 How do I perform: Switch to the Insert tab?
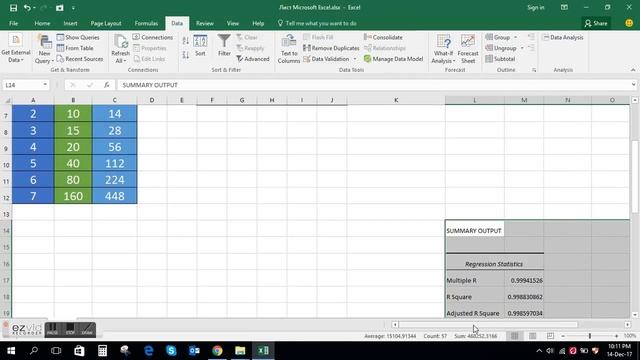pyautogui.click(x=70, y=23)
